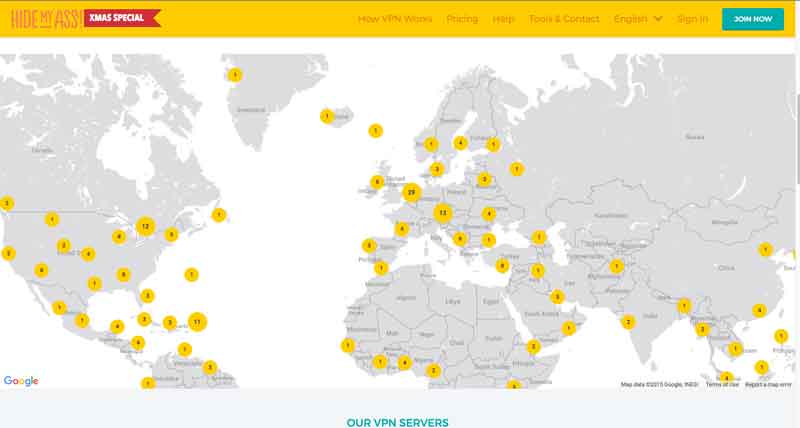Screen dimensions: 800x428
Task: Click the server marker in the Atlantic near Bermuda
Action: click(191, 274)
